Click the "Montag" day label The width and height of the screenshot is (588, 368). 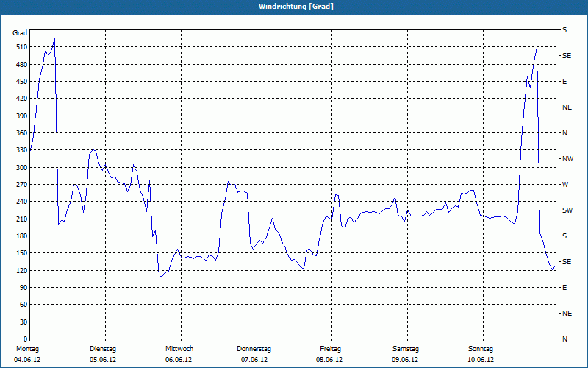coord(28,349)
